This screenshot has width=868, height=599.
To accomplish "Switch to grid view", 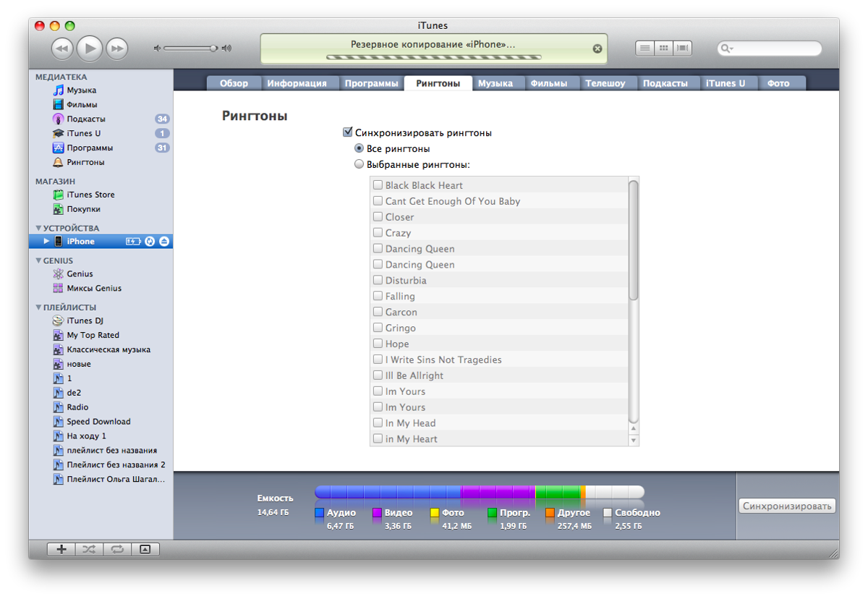I will [x=663, y=48].
